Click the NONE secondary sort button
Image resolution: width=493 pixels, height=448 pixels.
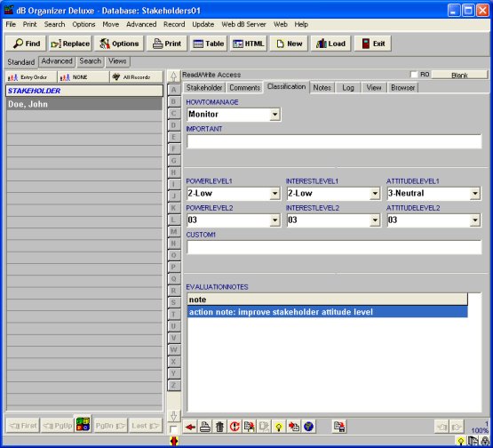click(83, 77)
